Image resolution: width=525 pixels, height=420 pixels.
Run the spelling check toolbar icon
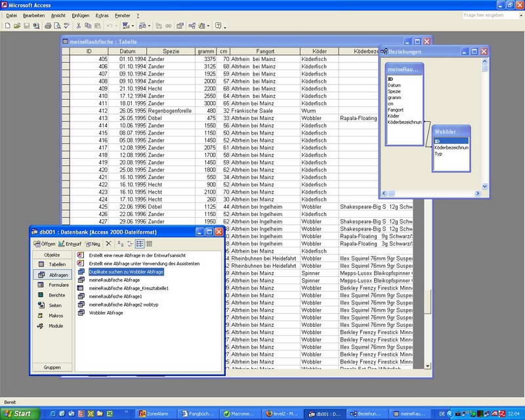pyautogui.click(x=66, y=25)
